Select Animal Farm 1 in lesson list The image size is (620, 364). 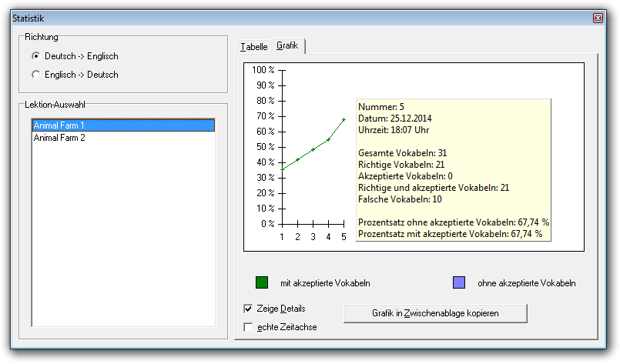pyautogui.click(x=122, y=125)
